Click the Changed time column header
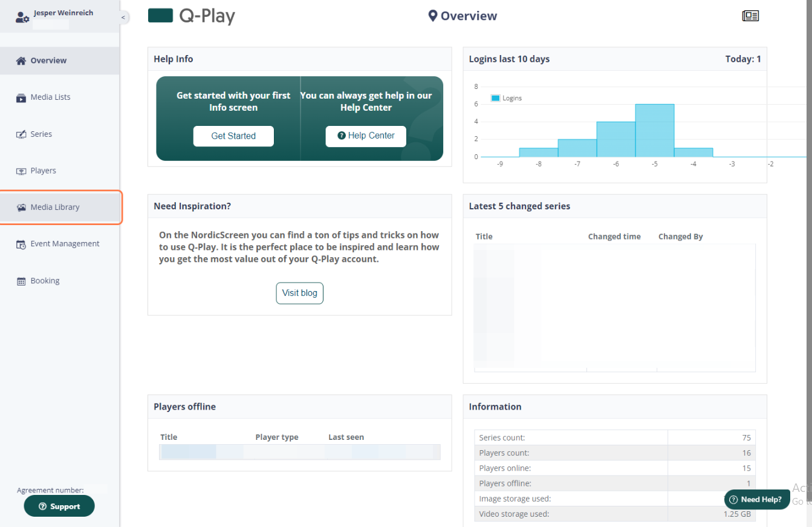Image resolution: width=812 pixels, height=527 pixels. click(x=614, y=237)
